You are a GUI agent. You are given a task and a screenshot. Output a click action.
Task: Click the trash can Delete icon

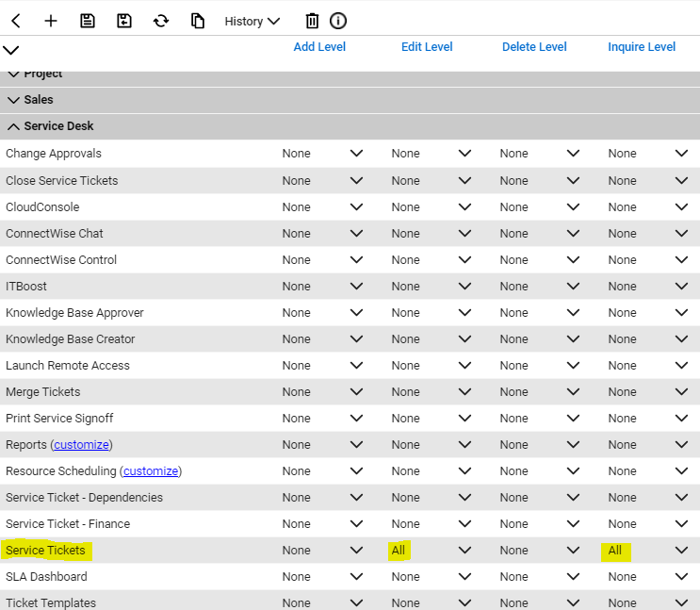click(x=312, y=21)
